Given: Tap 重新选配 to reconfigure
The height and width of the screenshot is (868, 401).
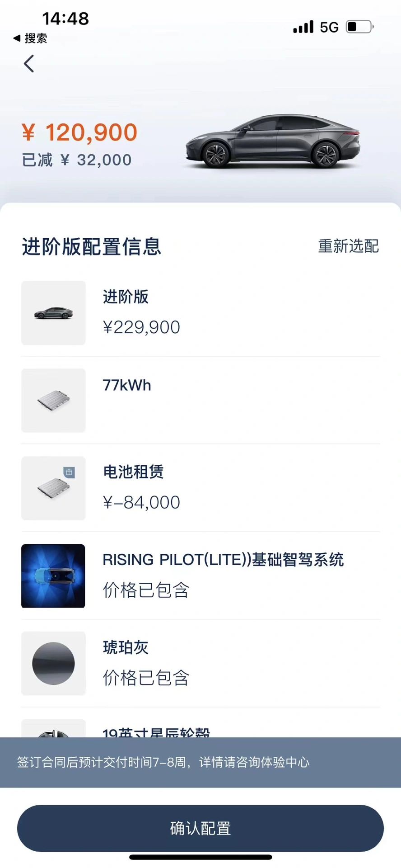Looking at the screenshot, I should coord(348,246).
